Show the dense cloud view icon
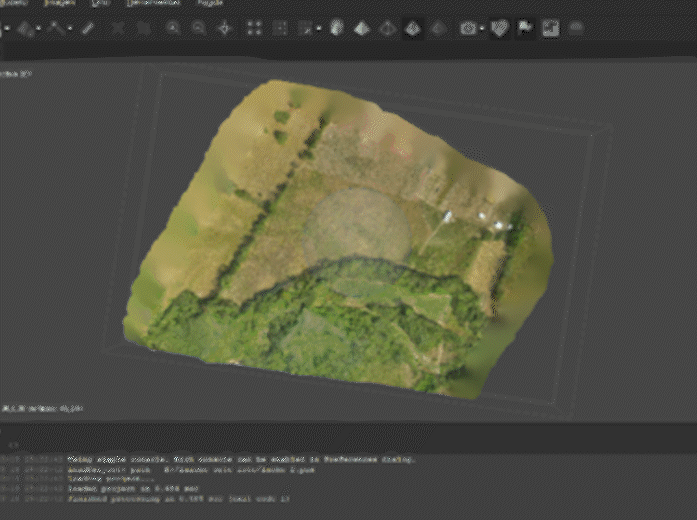The width and height of the screenshot is (697, 520). pyautogui.click(x=280, y=28)
